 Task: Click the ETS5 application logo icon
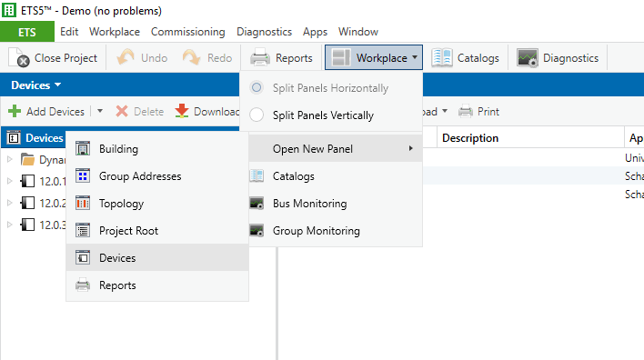pyautogui.click(x=9, y=10)
